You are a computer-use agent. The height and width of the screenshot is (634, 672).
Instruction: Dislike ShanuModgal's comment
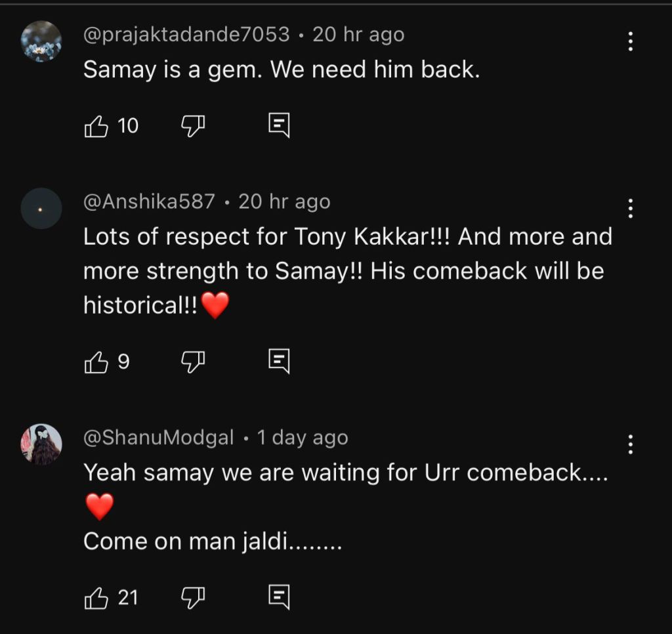[x=193, y=597]
